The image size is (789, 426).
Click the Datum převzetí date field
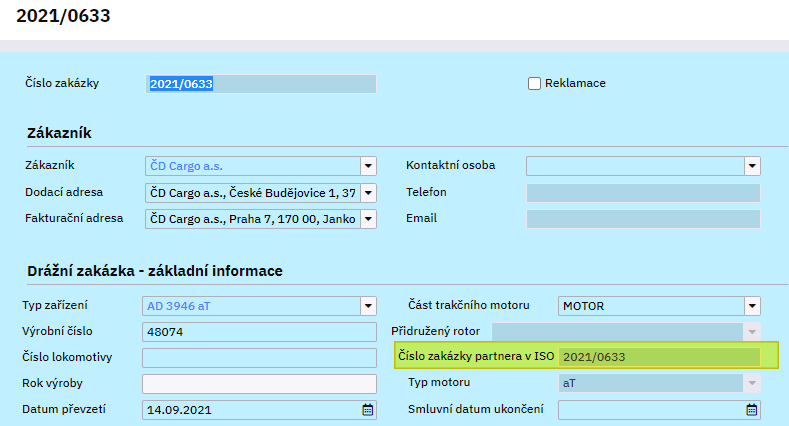tap(250, 409)
